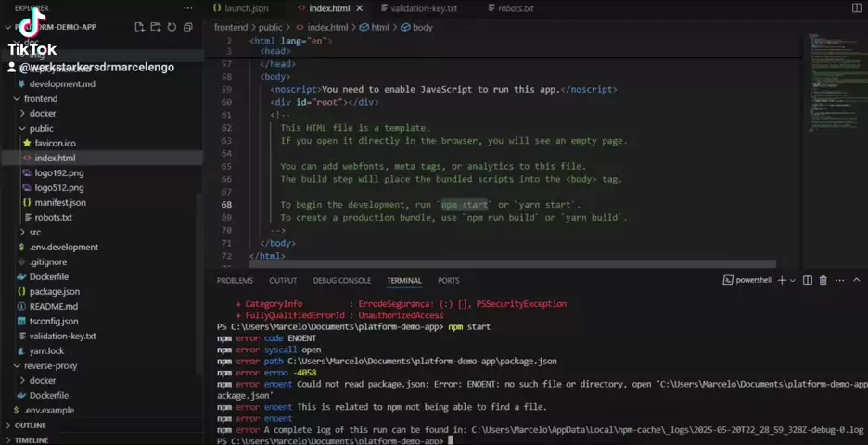Maximize the panel with chevron up

point(856,281)
